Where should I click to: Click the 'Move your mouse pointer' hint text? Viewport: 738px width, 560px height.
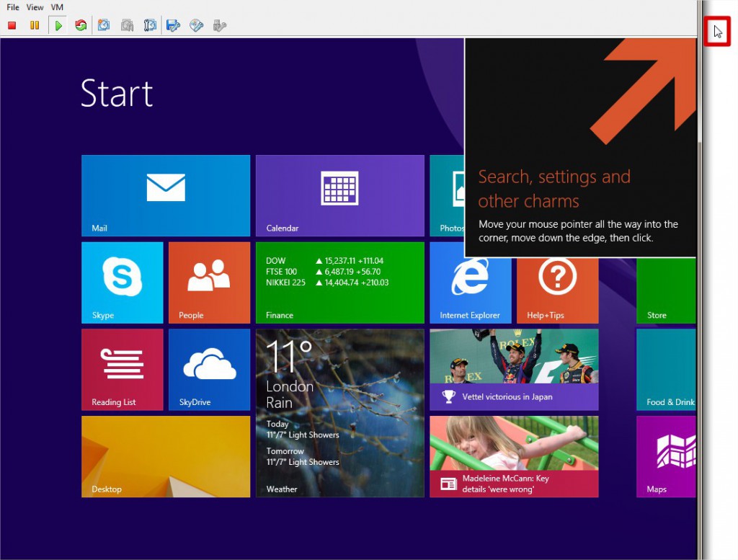(579, 231)
